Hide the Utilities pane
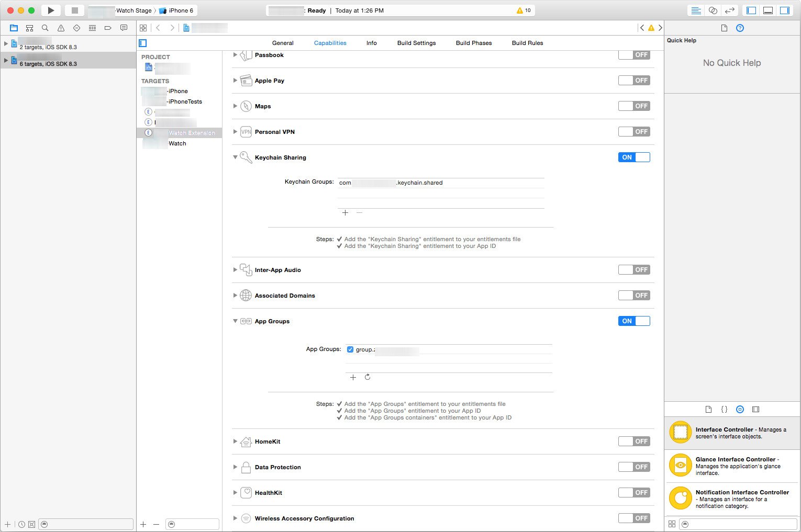Screen dimensions: 801x532 point(785,10)
